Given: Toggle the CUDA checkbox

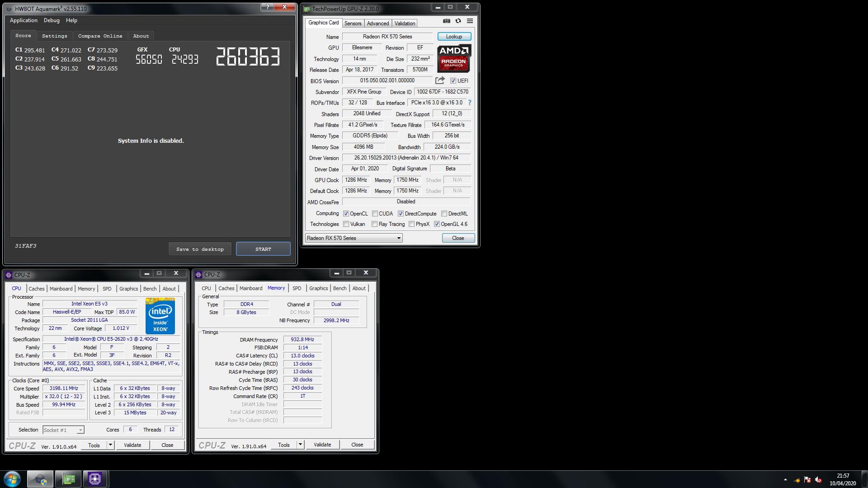Looking at the screenshot, I should 375,214.
